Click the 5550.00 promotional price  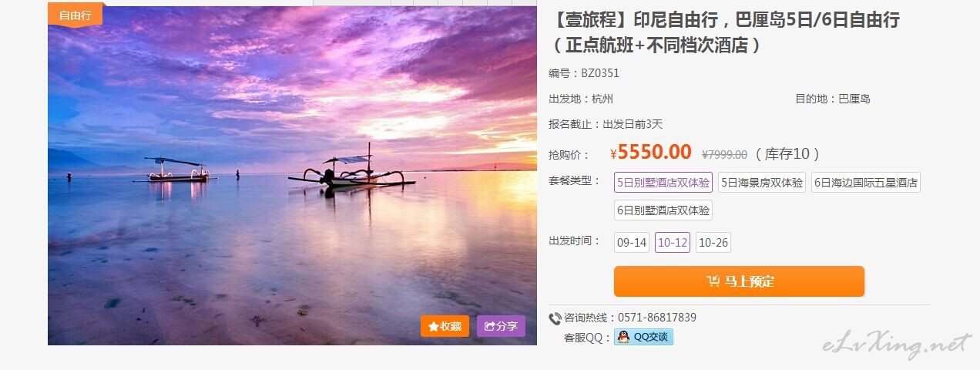coord(654,152)
